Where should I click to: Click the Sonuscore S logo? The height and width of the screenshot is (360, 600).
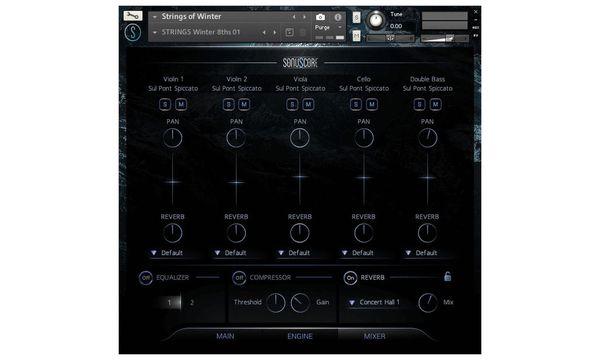(x=133, y=33)
